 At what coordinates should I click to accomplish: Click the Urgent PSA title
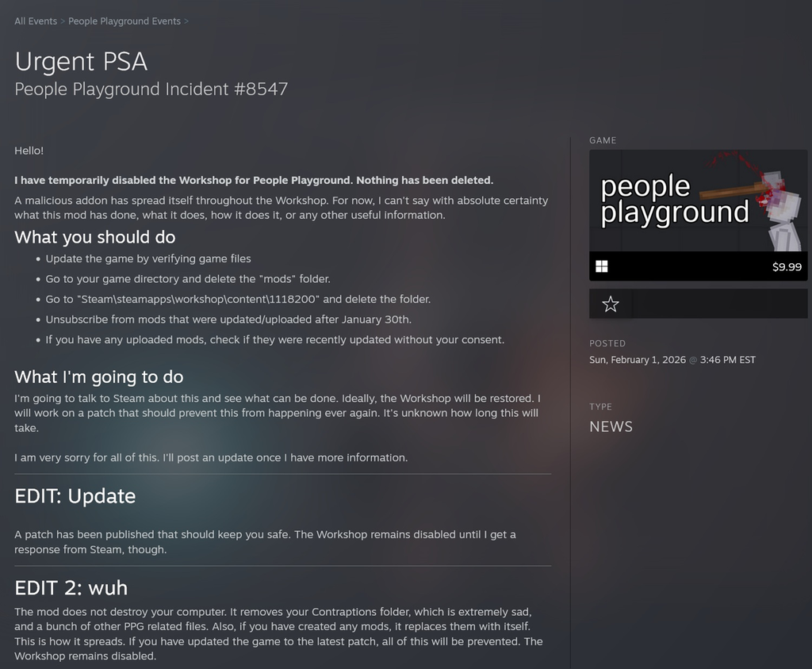[80, 62]
